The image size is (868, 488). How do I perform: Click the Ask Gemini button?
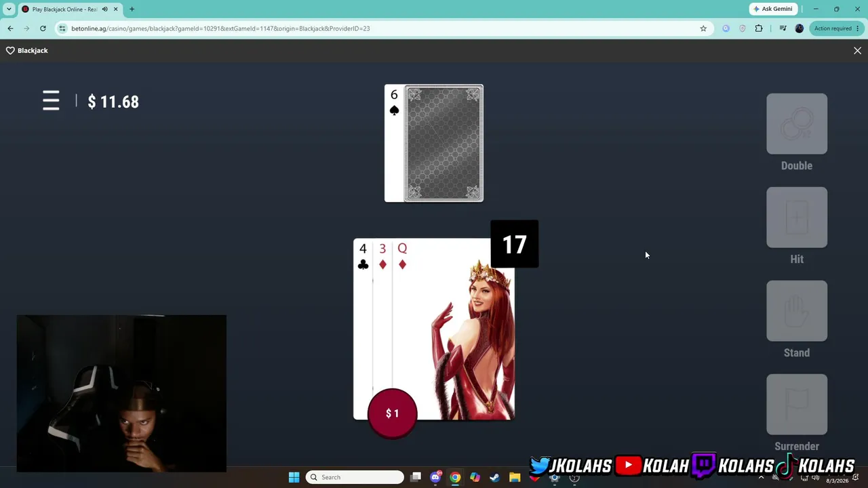(x=773, y=9)
